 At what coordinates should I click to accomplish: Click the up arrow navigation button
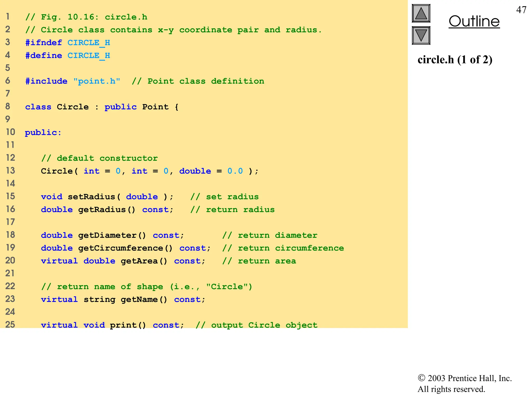coord(421,14)
